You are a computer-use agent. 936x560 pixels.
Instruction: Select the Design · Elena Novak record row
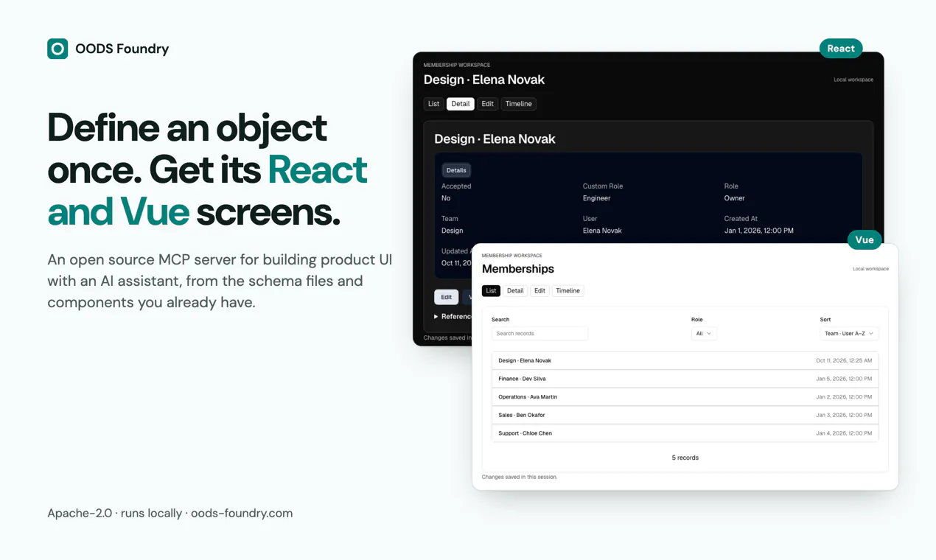(685, 361)
